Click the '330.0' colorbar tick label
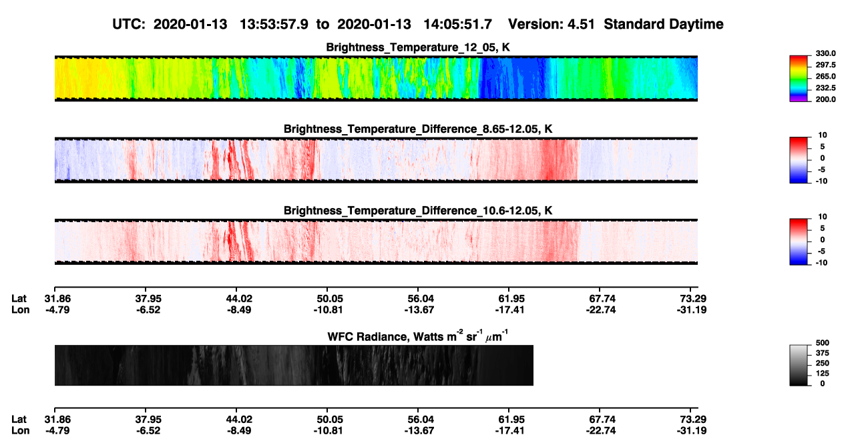Viewport: 868px width, 445px height. [x=827, y=53]
